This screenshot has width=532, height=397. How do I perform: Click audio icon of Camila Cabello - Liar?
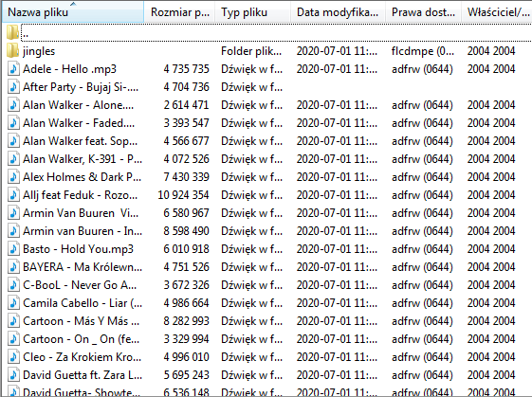click(13, 303)
